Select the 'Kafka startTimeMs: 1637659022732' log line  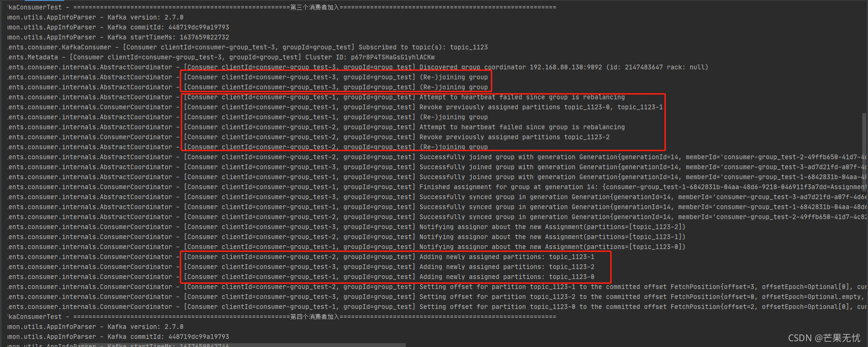tap(118, 37)
